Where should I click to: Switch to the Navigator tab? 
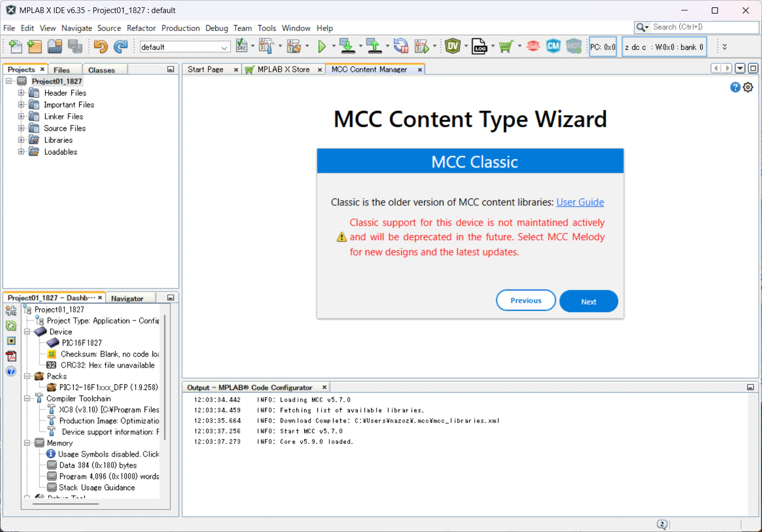coord(127,298)
